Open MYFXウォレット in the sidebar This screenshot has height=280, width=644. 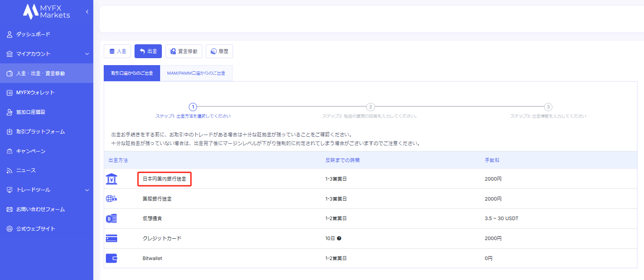[x=35, y=92]
